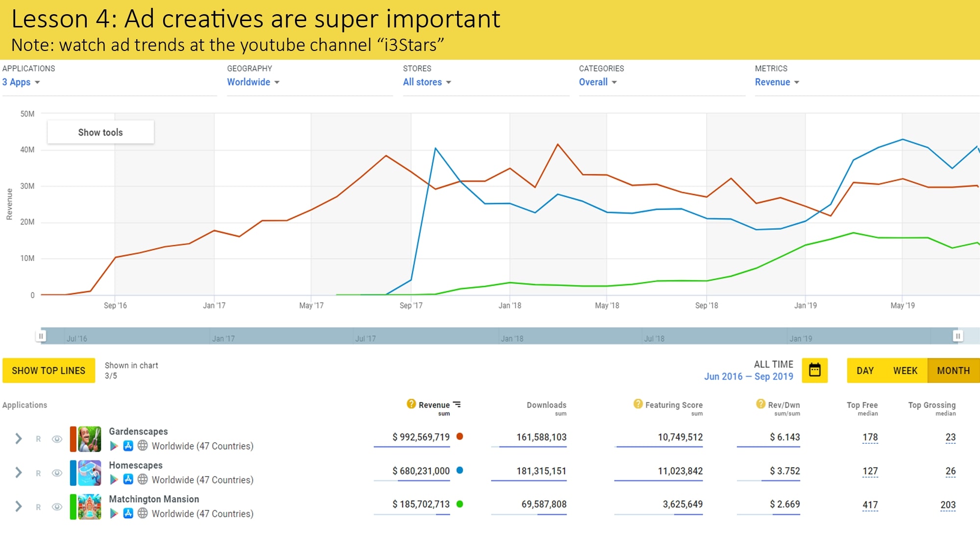Toggle visibility eye icon for Gardenscapes

pos(56,438)
